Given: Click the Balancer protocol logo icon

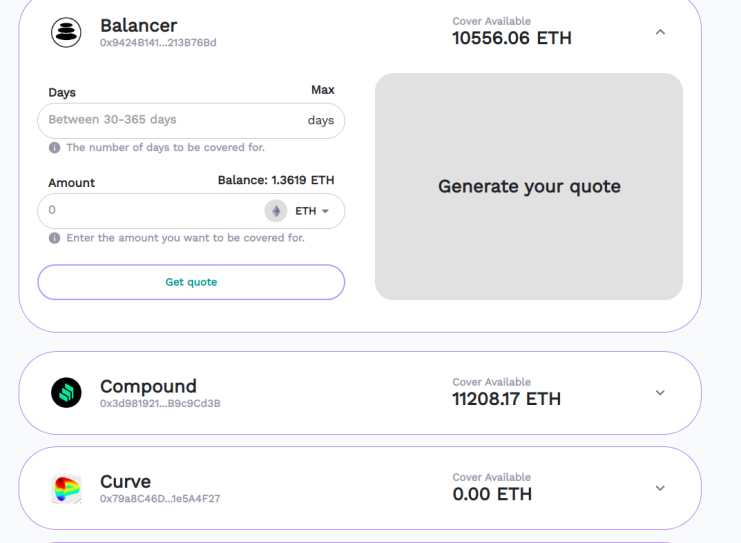Looking at the screenshot, I should (66, 32).
